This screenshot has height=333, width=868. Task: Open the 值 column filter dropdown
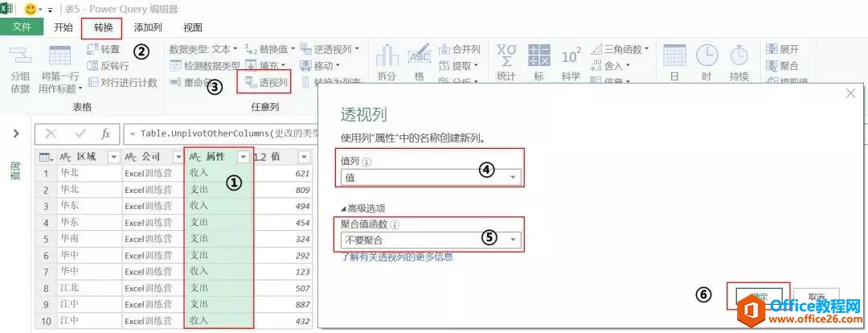tap(305, 158)
